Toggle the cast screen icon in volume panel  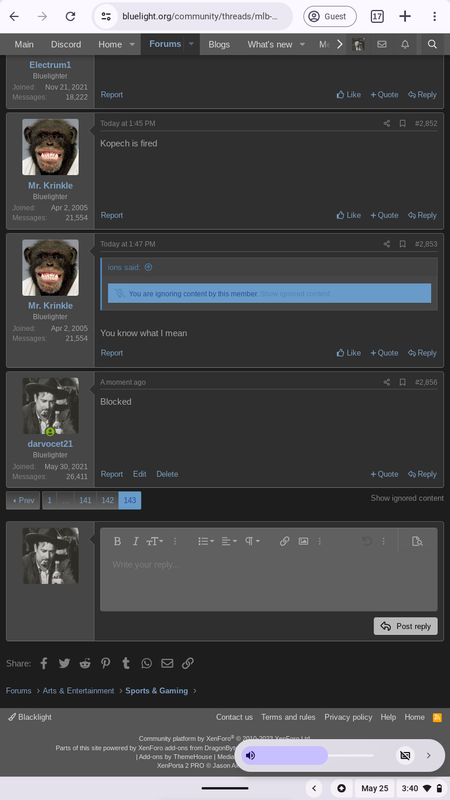405,756
